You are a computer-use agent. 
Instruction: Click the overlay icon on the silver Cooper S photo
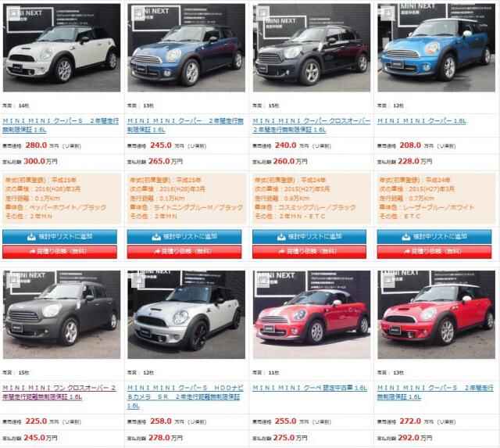coord(138,280)
